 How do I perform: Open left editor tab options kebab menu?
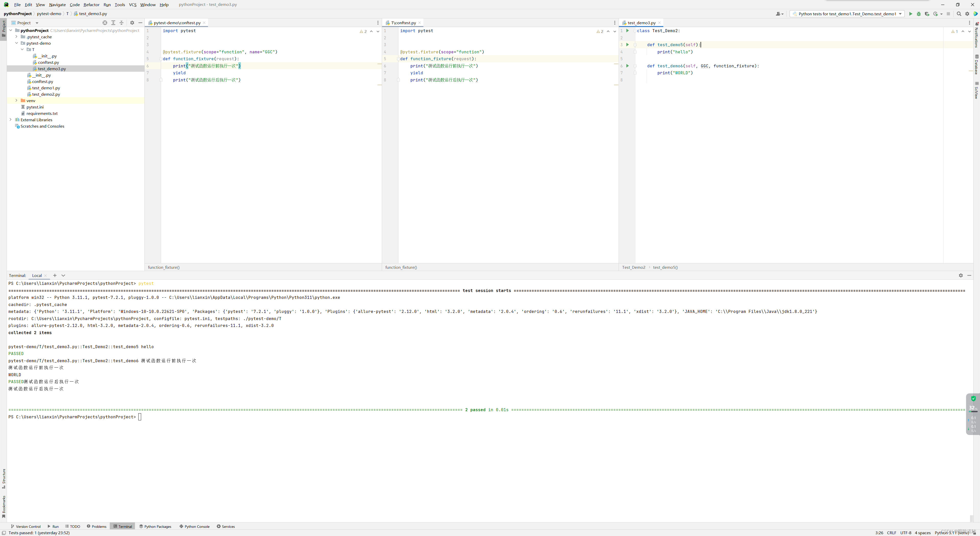tap(378, 23)
